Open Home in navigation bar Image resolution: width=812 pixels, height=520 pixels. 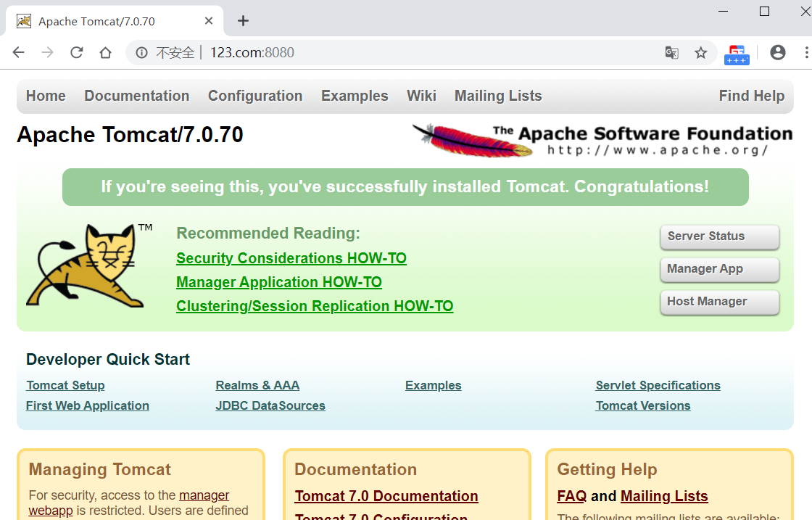(46, 96)
